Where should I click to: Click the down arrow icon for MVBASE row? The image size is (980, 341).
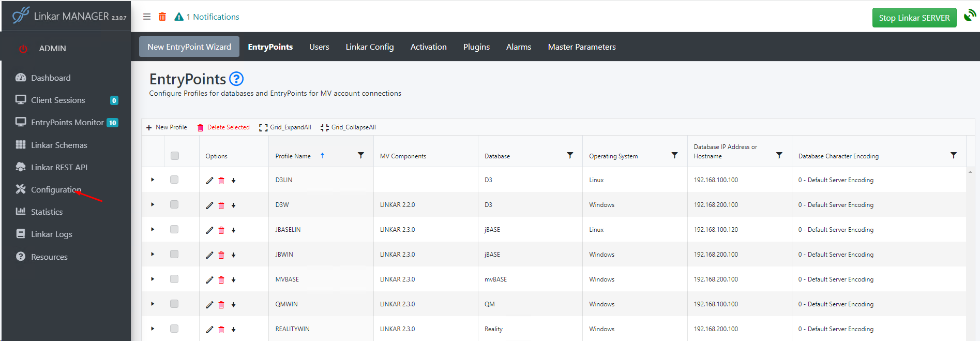234,280
